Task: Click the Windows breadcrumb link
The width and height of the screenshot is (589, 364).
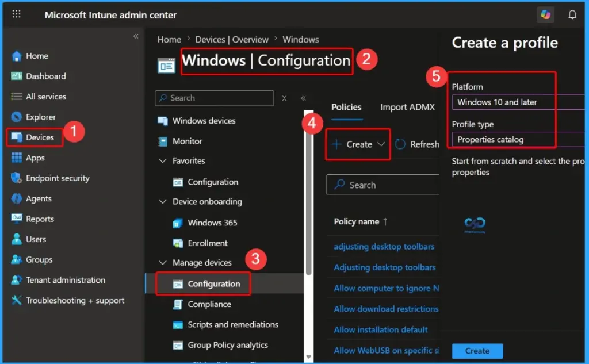Action: [x=300, y=40]
